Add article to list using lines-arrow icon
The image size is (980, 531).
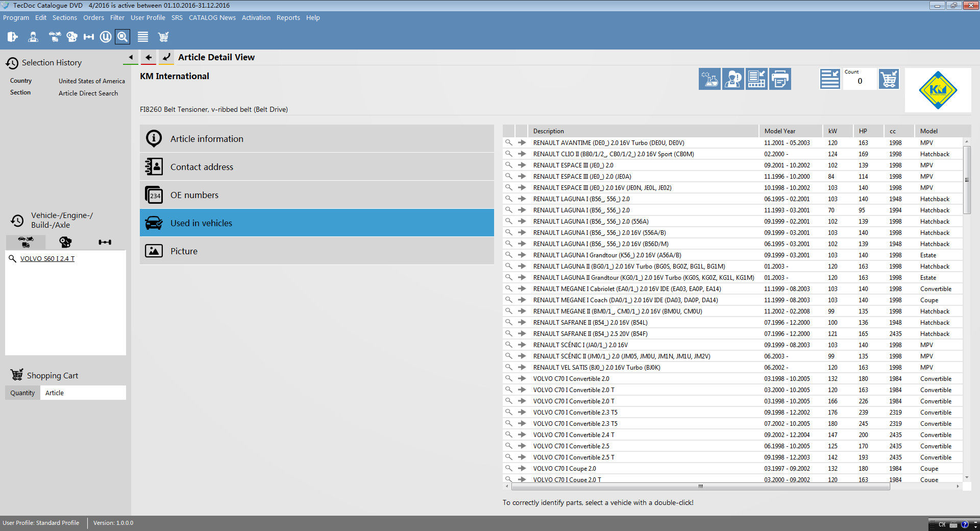(x=830, y=79)
